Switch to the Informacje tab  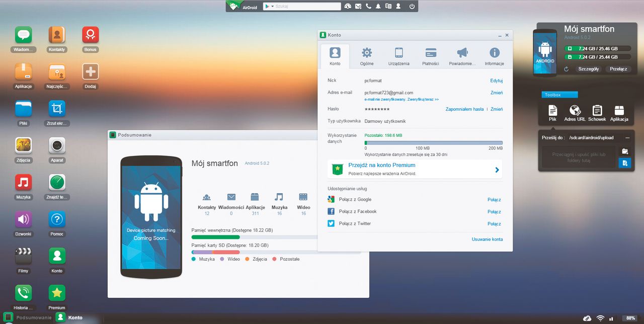[495, 56]
